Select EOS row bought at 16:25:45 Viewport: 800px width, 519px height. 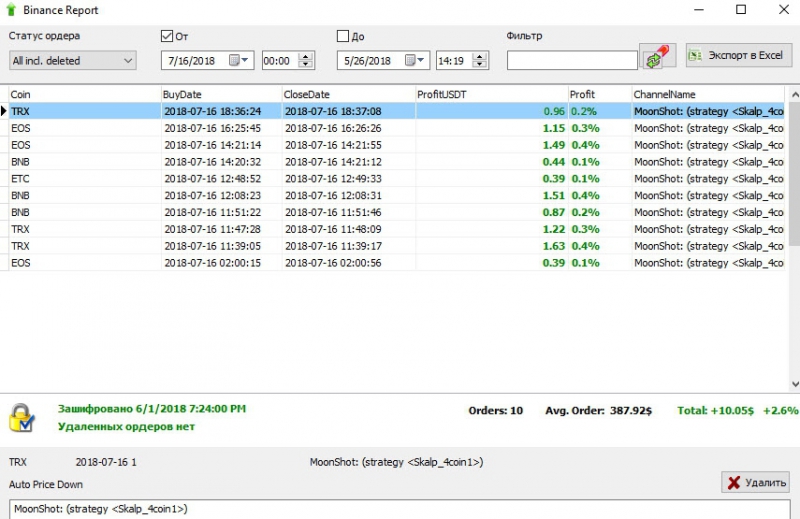tap(396, 128)
